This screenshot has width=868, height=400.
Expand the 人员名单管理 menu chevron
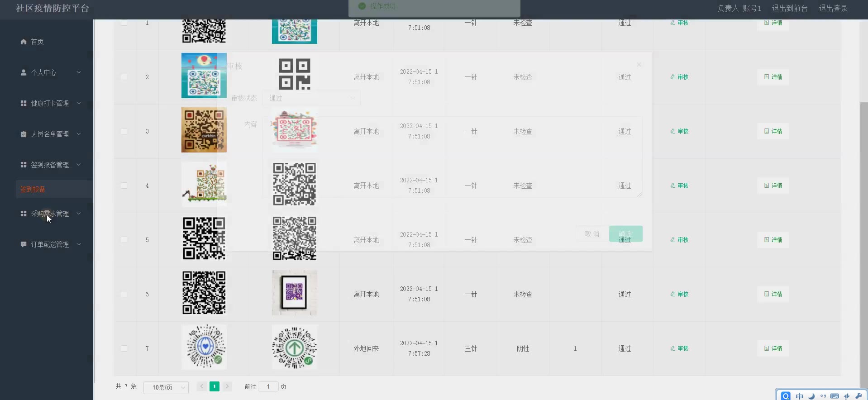click(79, 134)
